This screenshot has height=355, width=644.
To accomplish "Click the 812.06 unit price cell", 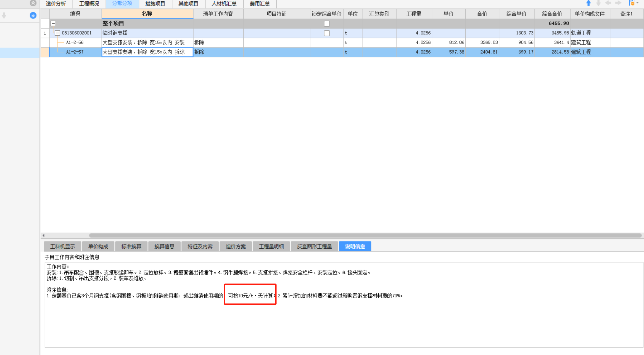I will (x=448, y=43).
